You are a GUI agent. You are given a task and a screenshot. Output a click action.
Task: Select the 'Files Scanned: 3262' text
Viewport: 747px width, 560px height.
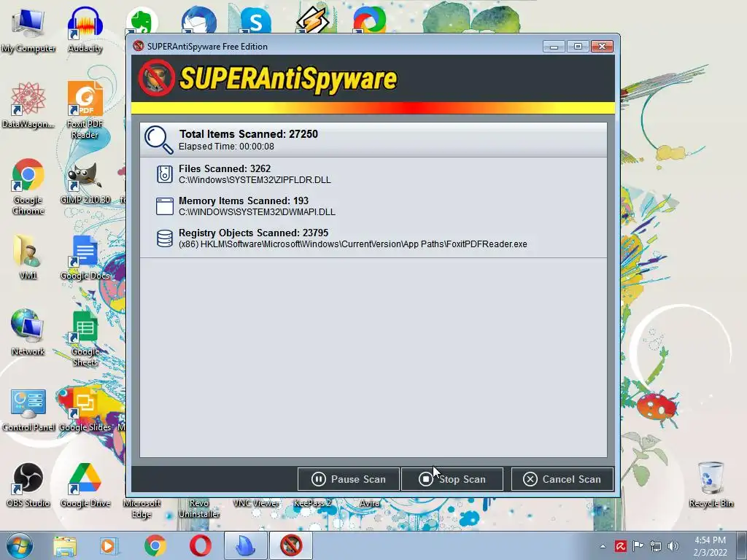(x=225, y=168)
